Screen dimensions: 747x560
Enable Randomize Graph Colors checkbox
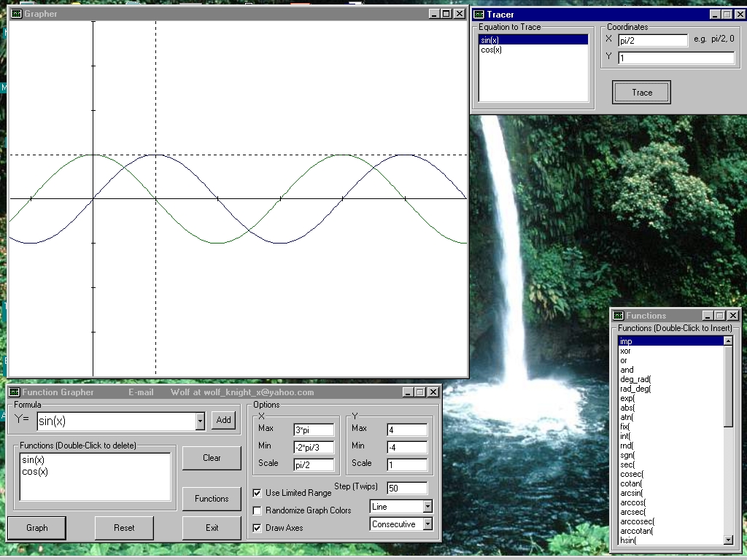258,510
